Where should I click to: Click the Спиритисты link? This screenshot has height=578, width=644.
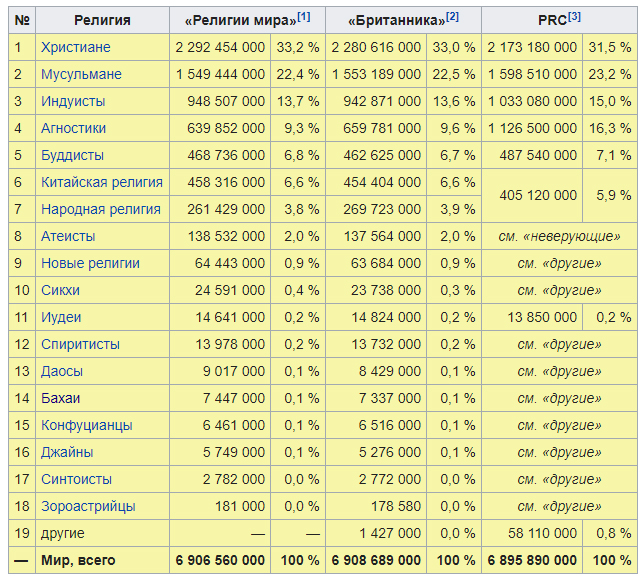[80, 344]
